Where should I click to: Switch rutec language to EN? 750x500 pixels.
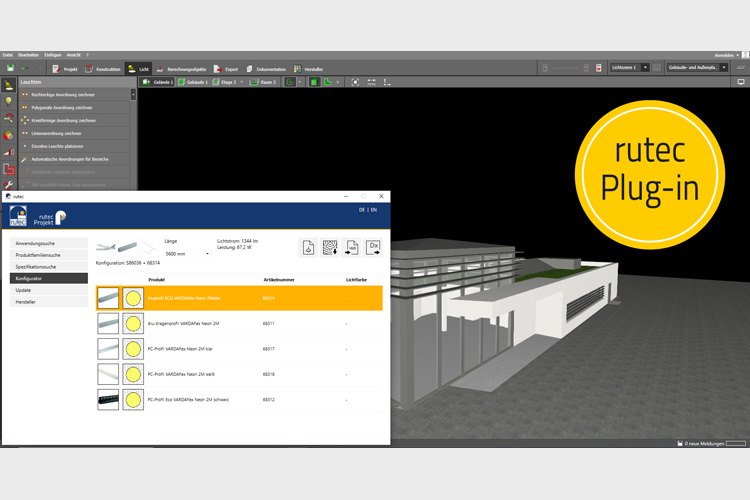click(x=374, y=210)
